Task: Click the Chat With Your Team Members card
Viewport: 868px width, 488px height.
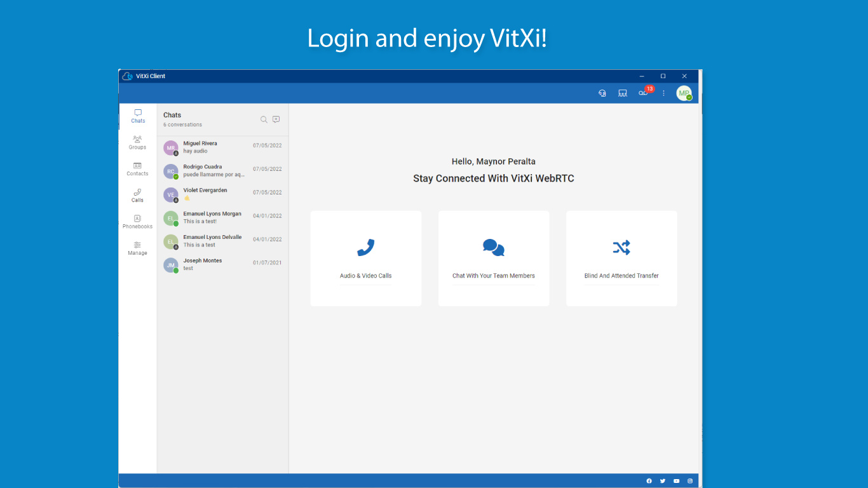Action: coord(494,259)
